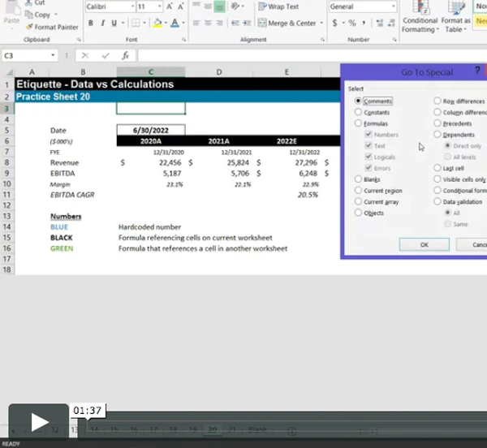Click Align Left icon
This screenshot has width=487, height=448.
196,23
